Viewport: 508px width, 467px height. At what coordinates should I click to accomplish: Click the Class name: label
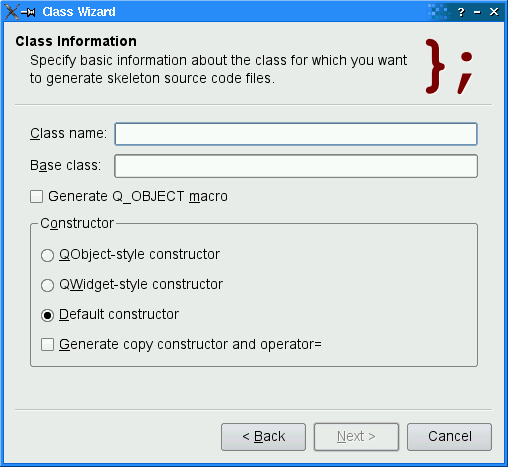68,134
